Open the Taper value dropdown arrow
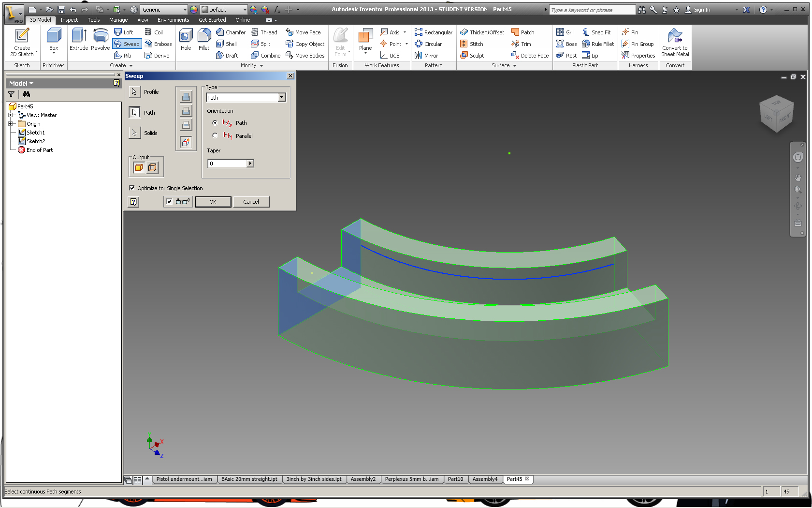Viewport: 812px width, 508px height. [250, 164]
